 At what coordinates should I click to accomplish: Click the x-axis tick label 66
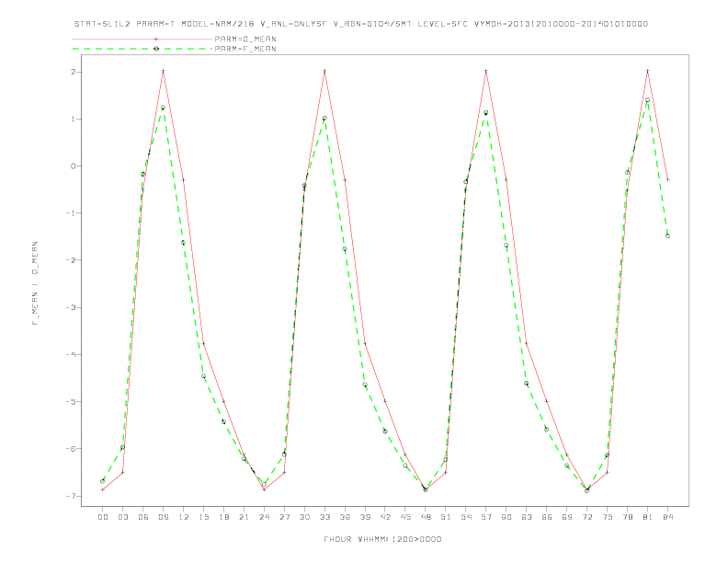pyautogui.click(x=547, y=517)
